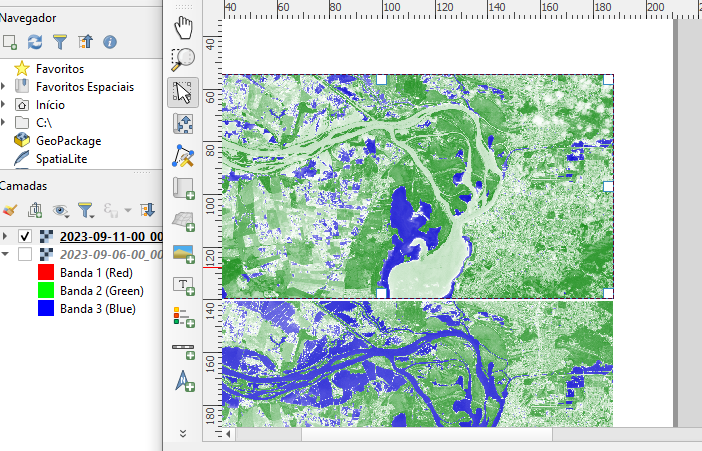The image size is (702, 451).
Task: Show more tools via toolbar overflow chevron
Action: (x=182, y=433)
